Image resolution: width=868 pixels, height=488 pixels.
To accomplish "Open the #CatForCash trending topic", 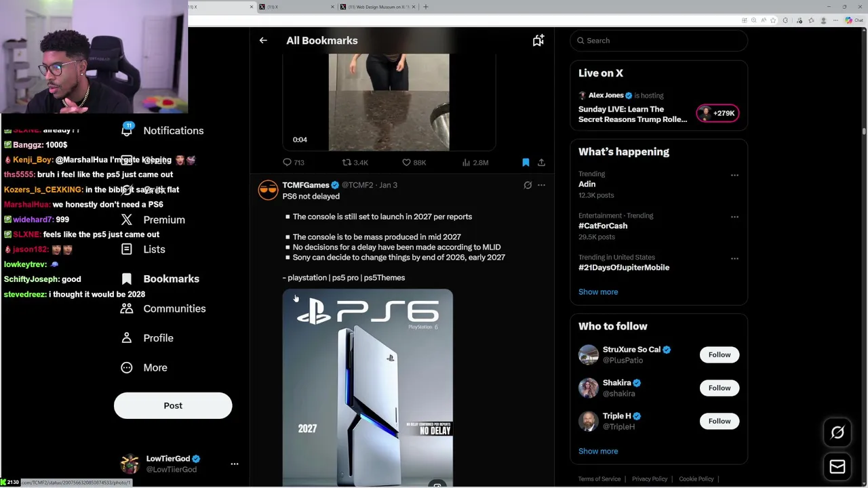I will point(603,226).
